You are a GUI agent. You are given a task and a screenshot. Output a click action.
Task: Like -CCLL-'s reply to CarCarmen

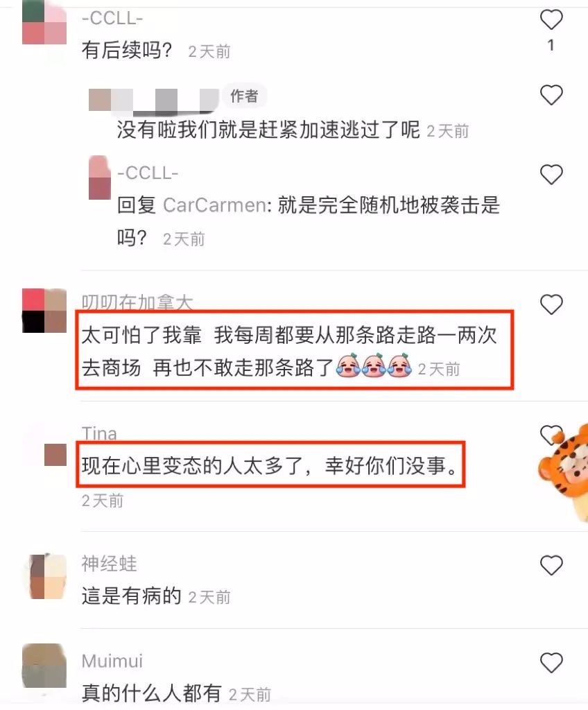point(551,175)
